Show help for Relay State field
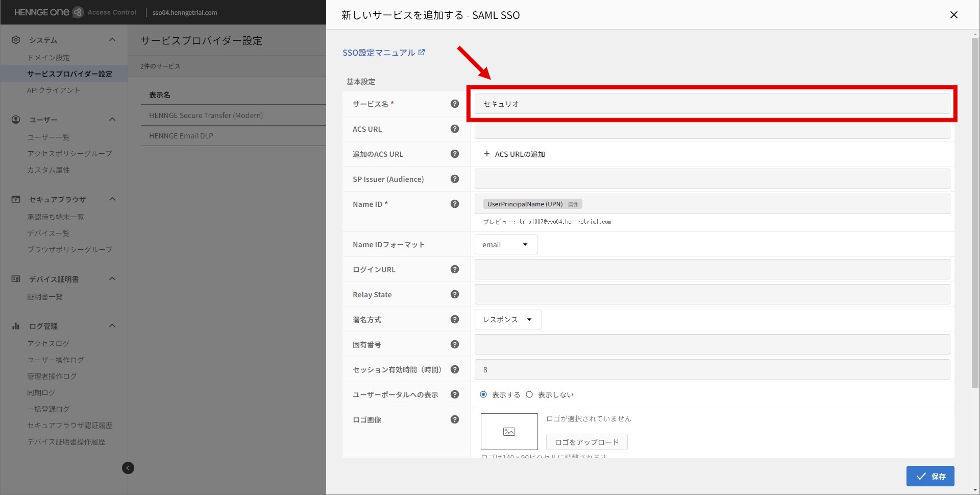The image size is (980, 495). click(x=454, y=294)
